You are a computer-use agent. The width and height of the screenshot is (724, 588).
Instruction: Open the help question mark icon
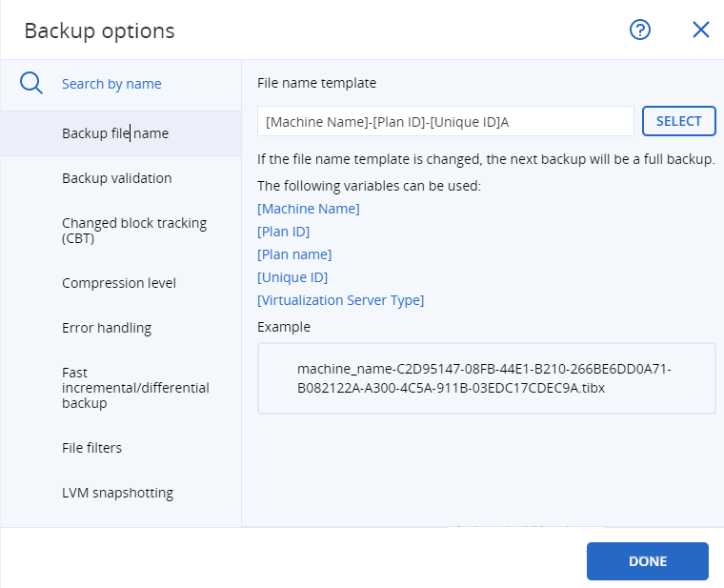coord(640,30)
